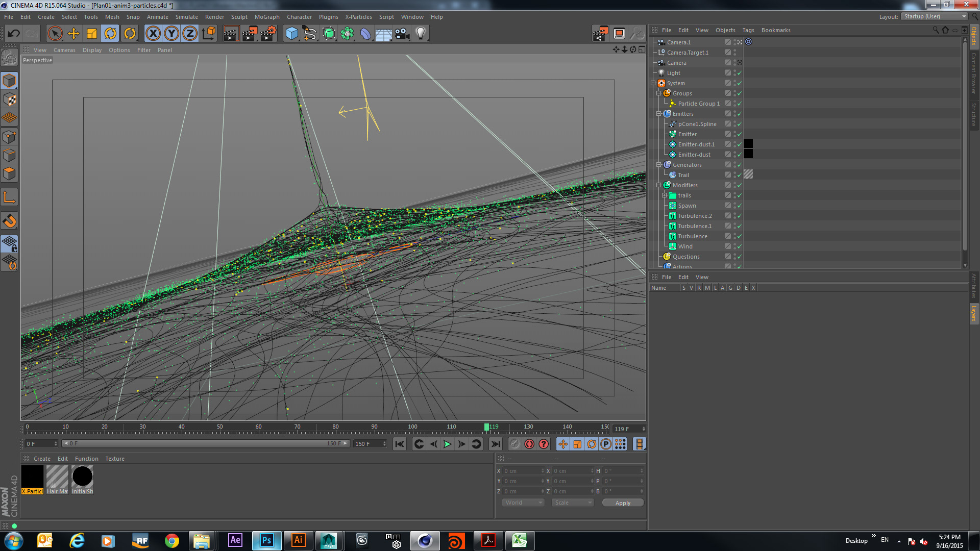This screenshot has width=980, height=551.
Task: Expand the trails folder in Modifiers
Action: pos(665,195)
